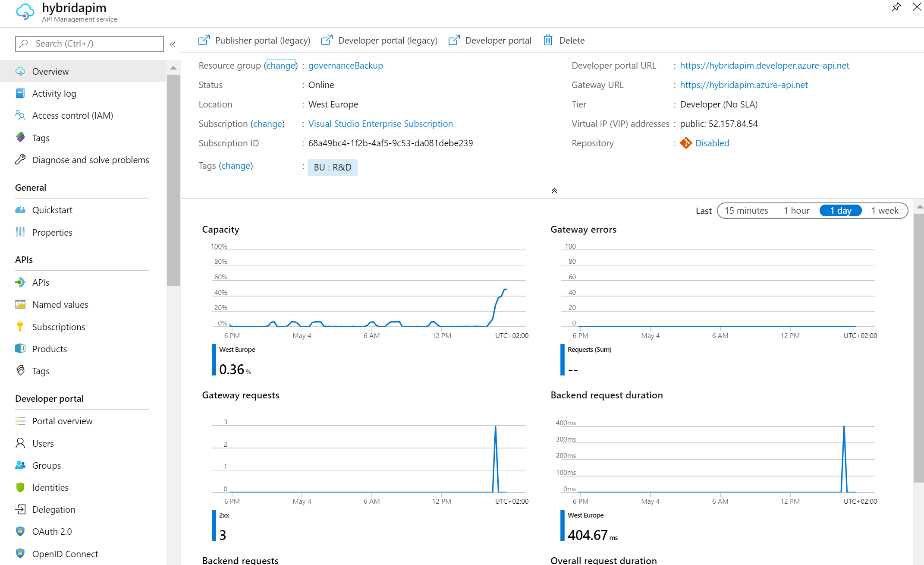Open Named values in APIs section
This screenshot has height=565, width=924.
click(x=61, y=304)
